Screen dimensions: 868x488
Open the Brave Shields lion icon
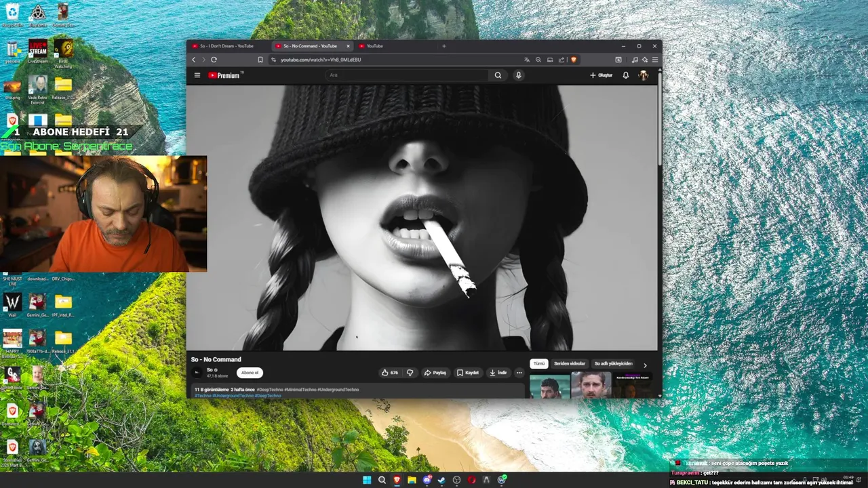coord(573,60)
